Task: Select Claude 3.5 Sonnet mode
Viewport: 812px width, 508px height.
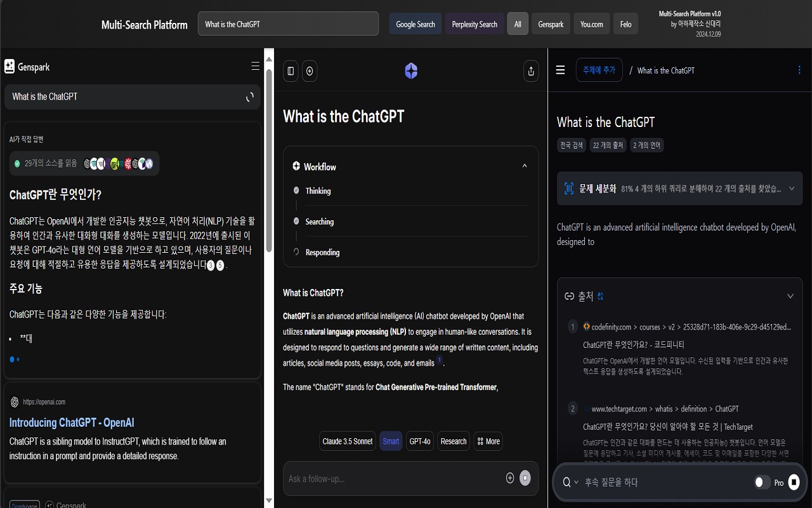Action: pos(348,441)
